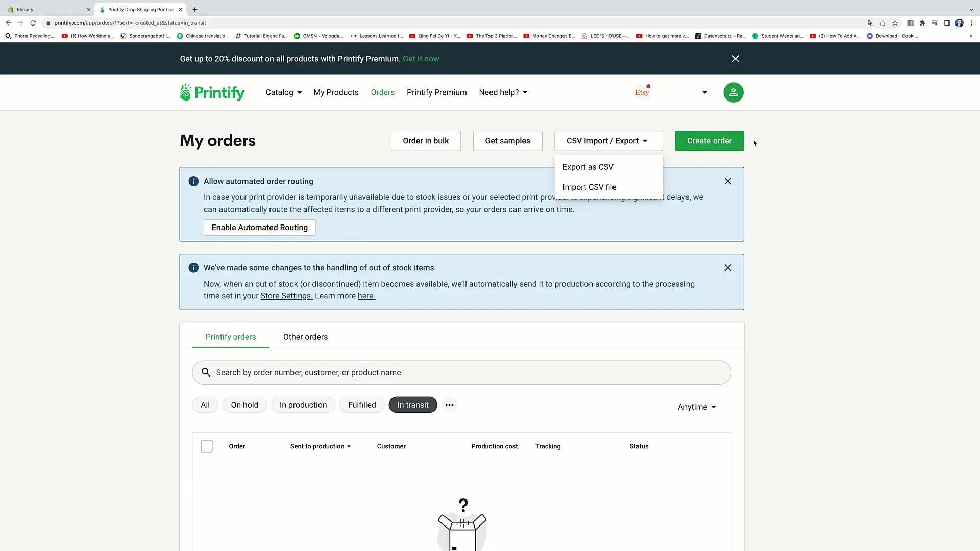
Task: Toggle the On Hold filter button
Action: pos(244,405)
